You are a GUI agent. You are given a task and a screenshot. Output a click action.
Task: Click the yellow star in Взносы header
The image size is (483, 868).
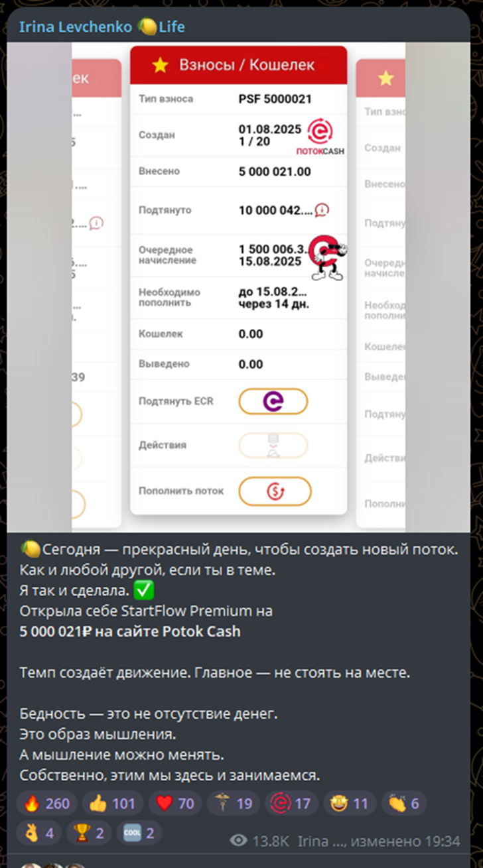pyautogui.click(x=160, y=65)
